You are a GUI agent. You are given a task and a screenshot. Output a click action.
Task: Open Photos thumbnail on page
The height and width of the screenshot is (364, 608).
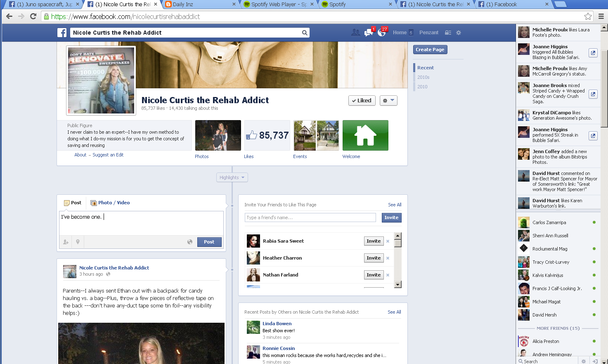click(218, 135)
